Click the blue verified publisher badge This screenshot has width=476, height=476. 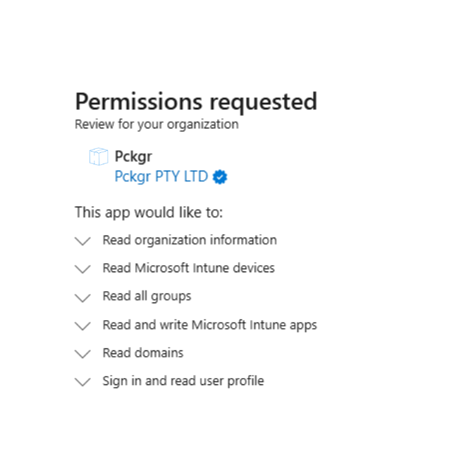(x=220, y=177)
